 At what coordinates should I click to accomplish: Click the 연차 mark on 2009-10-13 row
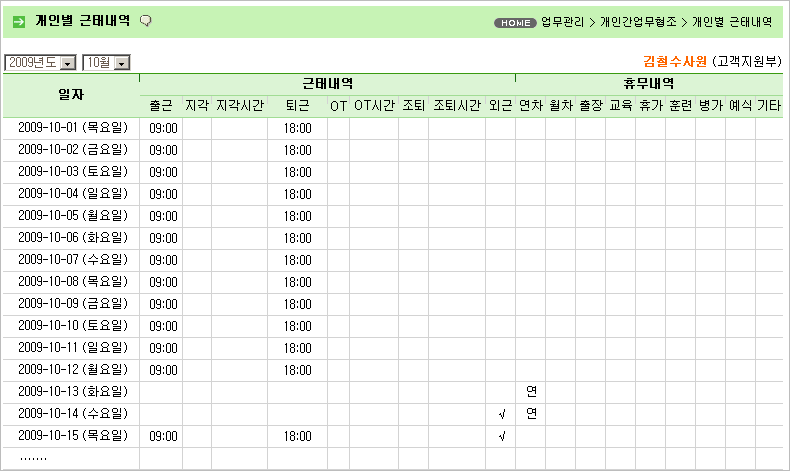(531, 391)
